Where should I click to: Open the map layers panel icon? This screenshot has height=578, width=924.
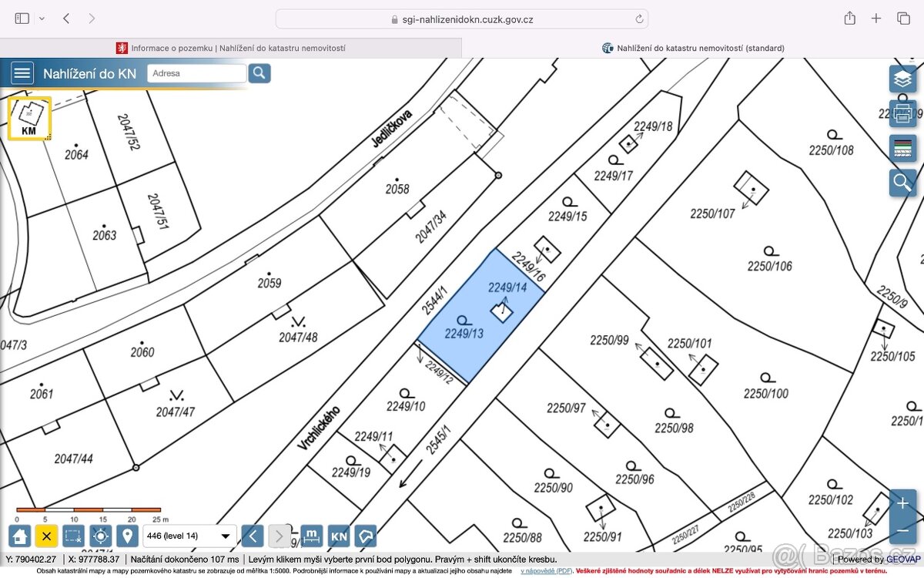coord(902,79)
